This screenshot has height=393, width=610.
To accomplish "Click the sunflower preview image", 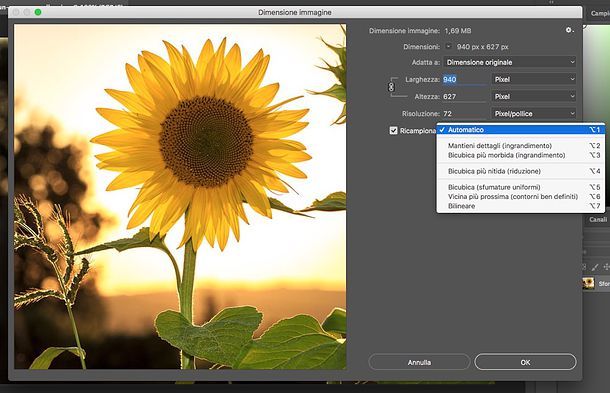I will coord(180,196).
